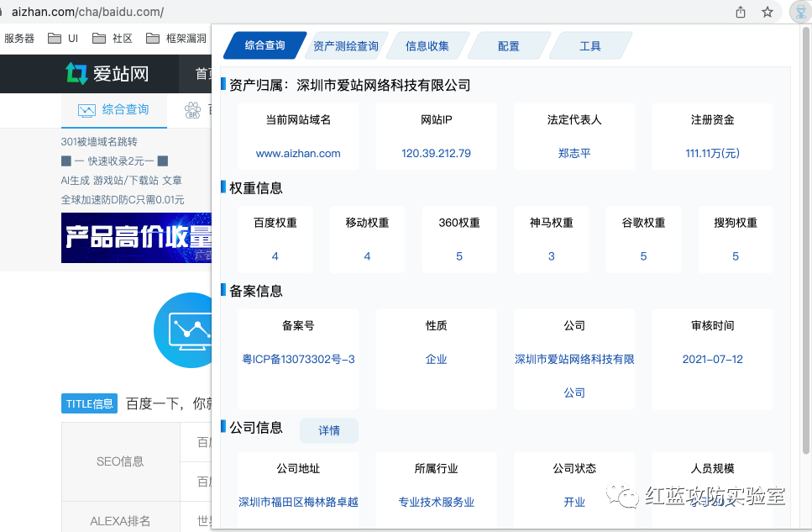Click the www.aizhan.com domain link

[x=298, y=154]
